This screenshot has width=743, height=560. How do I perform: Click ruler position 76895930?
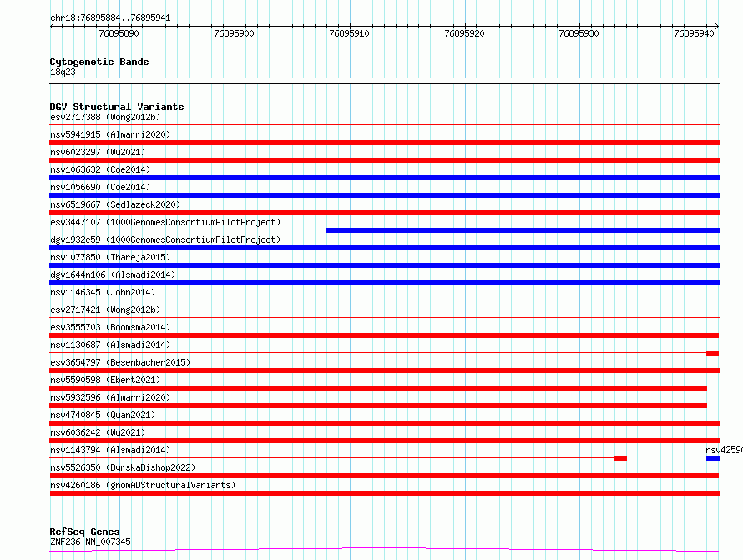tap(579, 33)
